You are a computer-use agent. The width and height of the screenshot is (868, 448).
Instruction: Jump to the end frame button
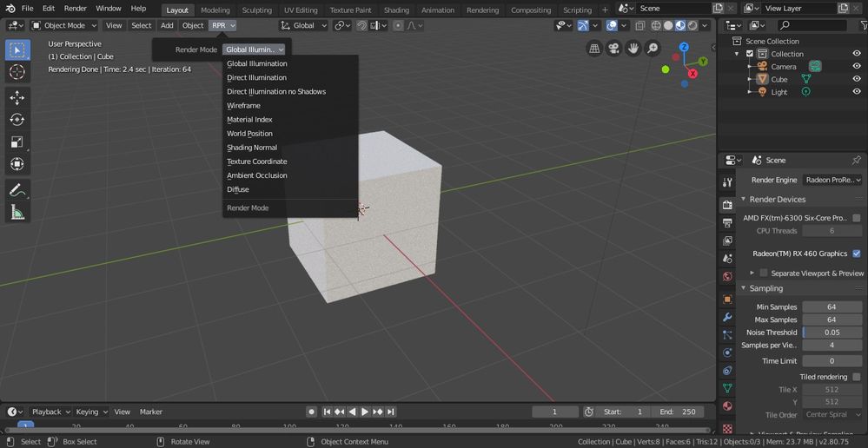[x=390, y=412]
